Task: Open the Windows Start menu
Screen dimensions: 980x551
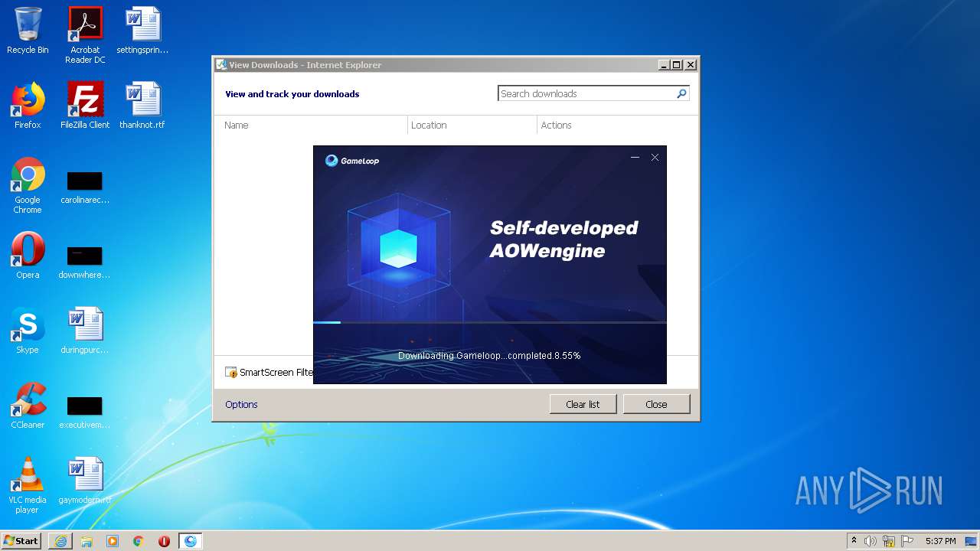Action: (21, 540)
